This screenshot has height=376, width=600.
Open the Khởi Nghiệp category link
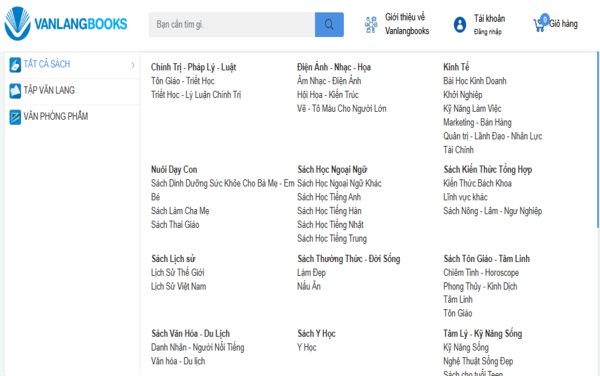click(463, 95)
